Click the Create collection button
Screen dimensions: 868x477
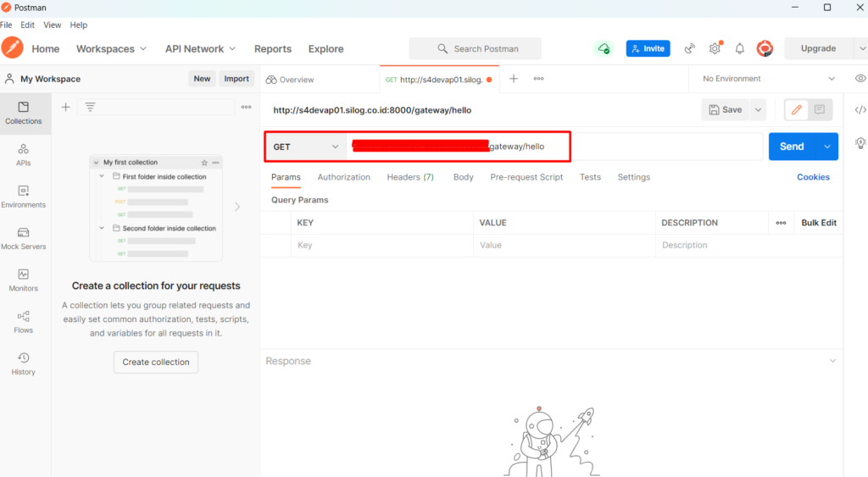click(x=156, y=362)
